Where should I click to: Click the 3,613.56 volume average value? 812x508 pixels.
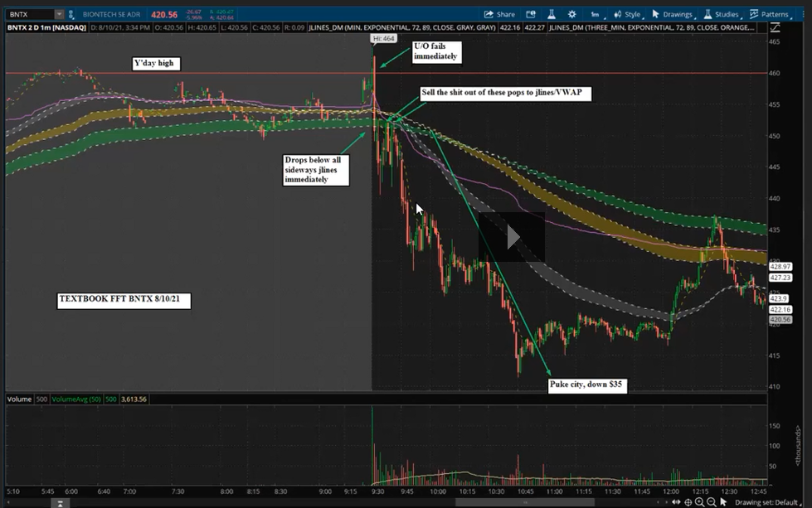click(x=134, y=399)
